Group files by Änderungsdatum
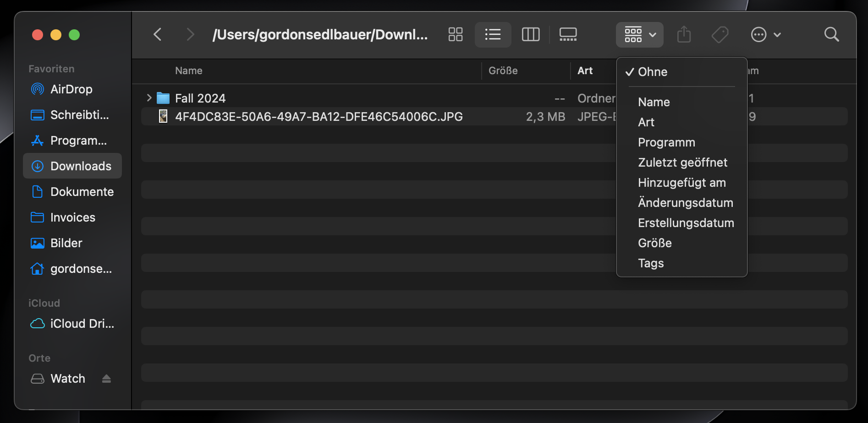This screenshot has width=868, height=423. coord(685,203)
